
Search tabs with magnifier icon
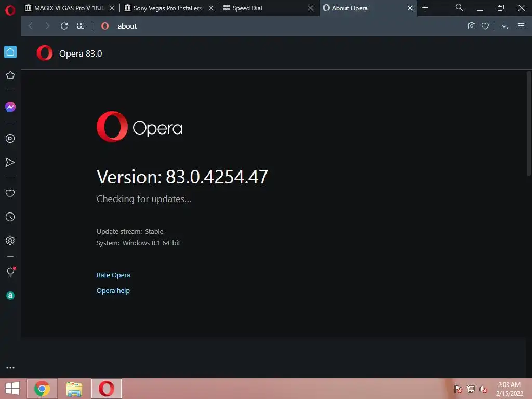tap(459, 7)
